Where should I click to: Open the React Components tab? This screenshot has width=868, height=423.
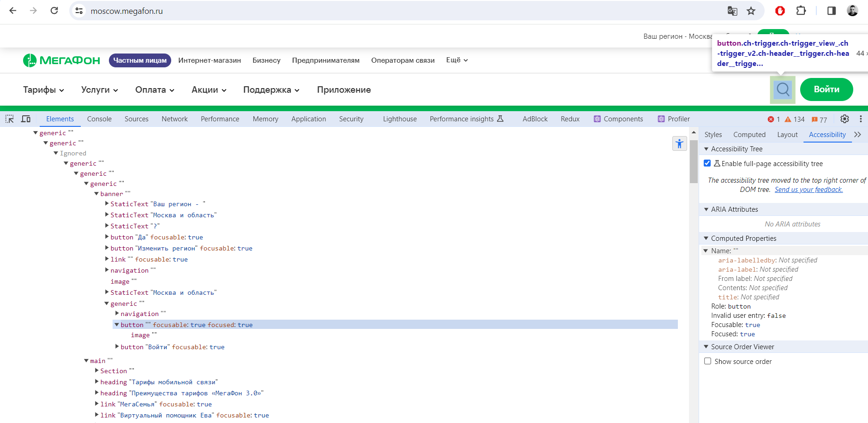[618, 119]
